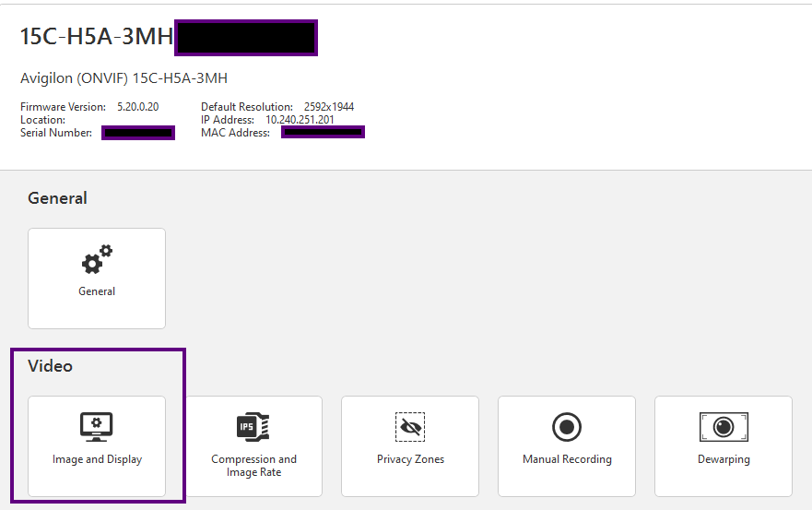Open the General settings gear icon
The image size is (812, 510).
pos(97,259)
